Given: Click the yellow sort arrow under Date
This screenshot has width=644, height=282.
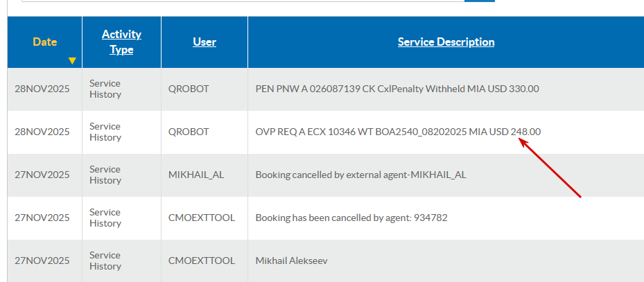Looking at the screenshot, I should point(72,61).
